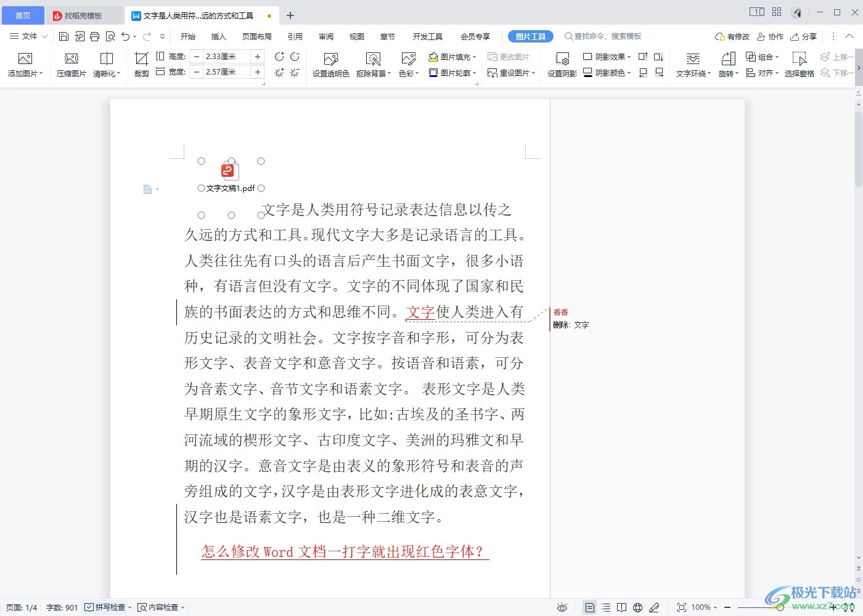Viewport: 863px width, 616px height.
Task: Nudge shadow down icon
Action: pos(659,57)
